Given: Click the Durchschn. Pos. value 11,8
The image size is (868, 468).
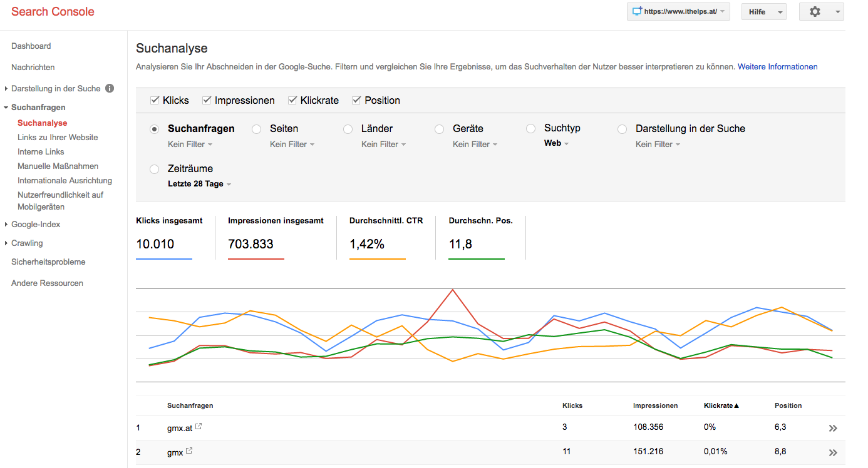Looking at the screenshot, I should tap(460, 244).
